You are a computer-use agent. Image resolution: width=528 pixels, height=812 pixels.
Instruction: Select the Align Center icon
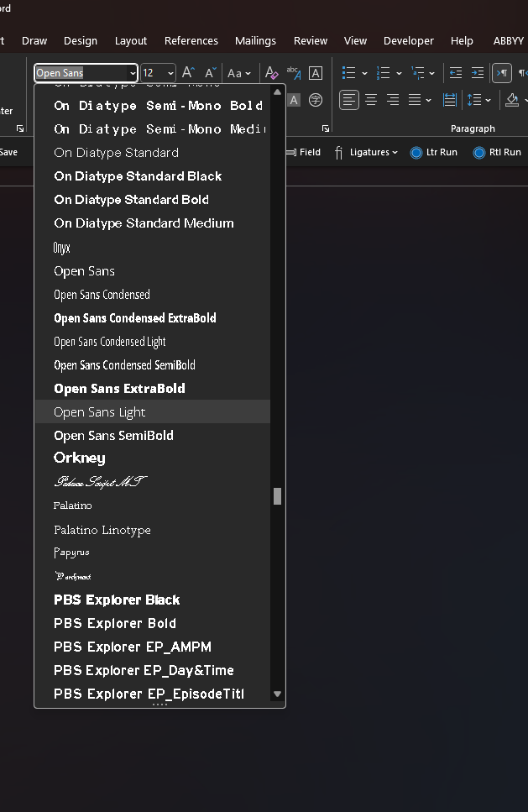click(370, 100)
